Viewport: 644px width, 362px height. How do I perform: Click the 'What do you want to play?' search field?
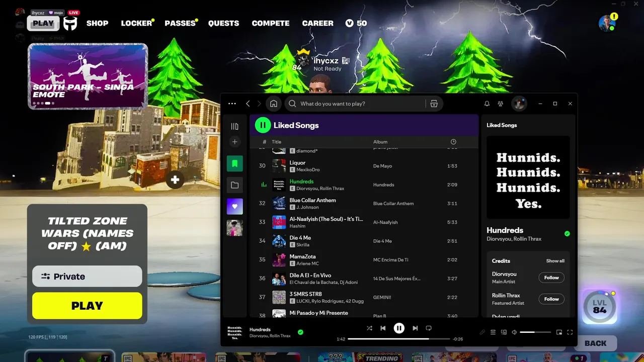355,104
